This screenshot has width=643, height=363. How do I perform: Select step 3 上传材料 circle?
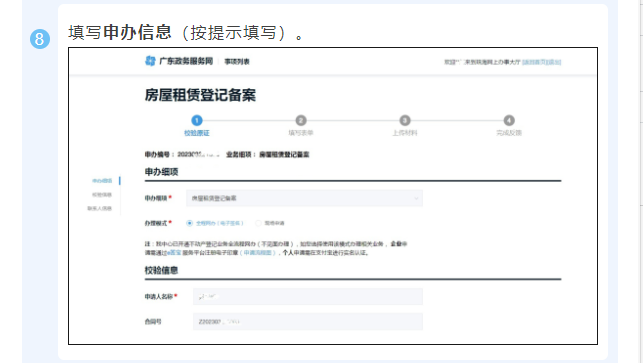(405, 120)
